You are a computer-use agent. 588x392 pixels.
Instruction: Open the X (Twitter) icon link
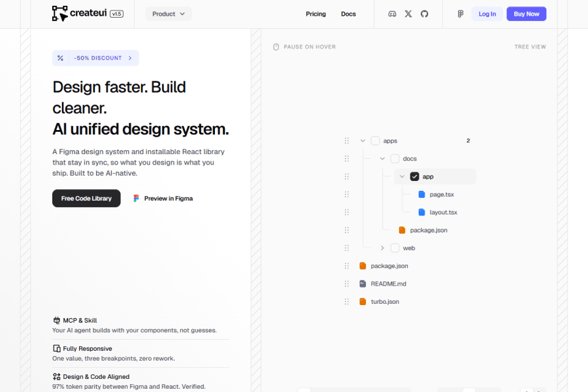point(408,14)
